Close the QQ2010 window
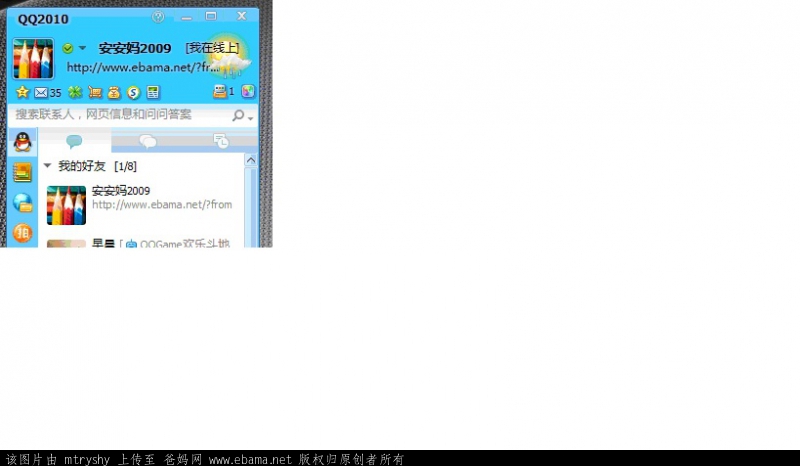The image size is (800, 466). click(242, 16)
